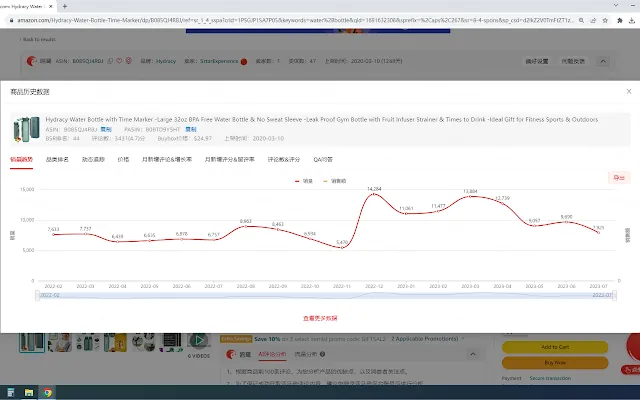Screen dimensions: 640x400
Task: Expand the 2 Applicable Promotion(s) dropdown
Action: 428,339
